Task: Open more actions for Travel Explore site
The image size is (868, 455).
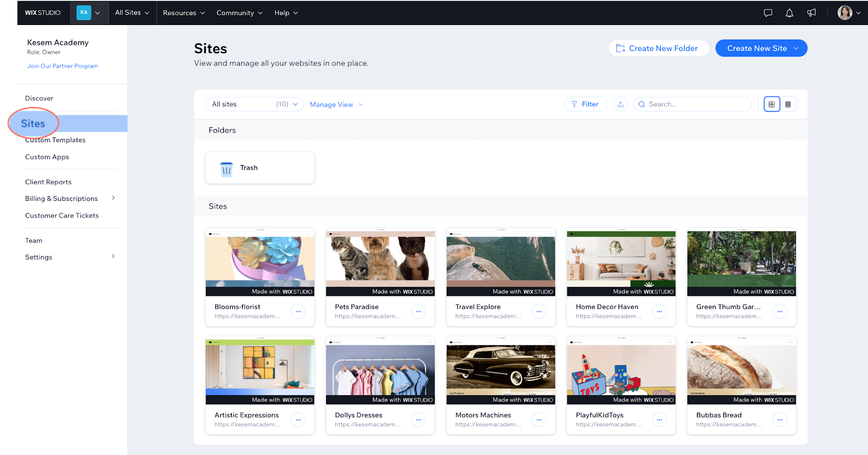Action: [x=539, y=311]
